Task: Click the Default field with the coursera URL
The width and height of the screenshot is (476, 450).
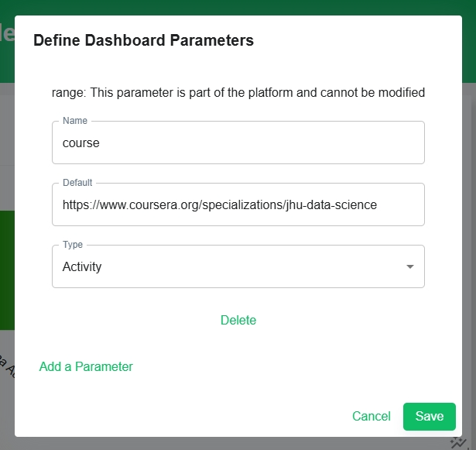Action: pyautogui.click(x=238, y=204)
